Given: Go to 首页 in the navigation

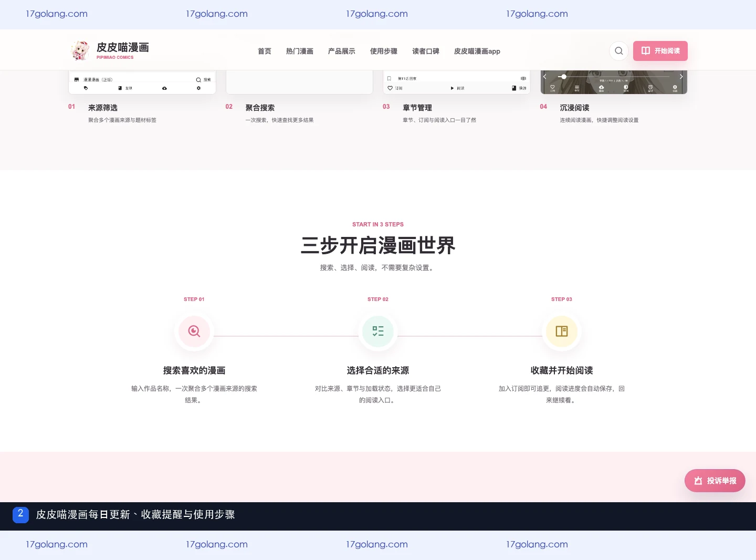Looking at the screenshot, I should coord(265,51).
